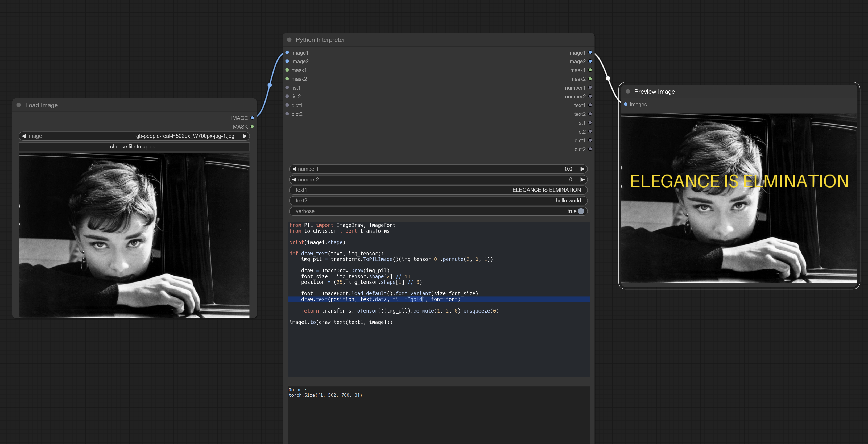Select next image file with right arrow

tap(245, 136)
